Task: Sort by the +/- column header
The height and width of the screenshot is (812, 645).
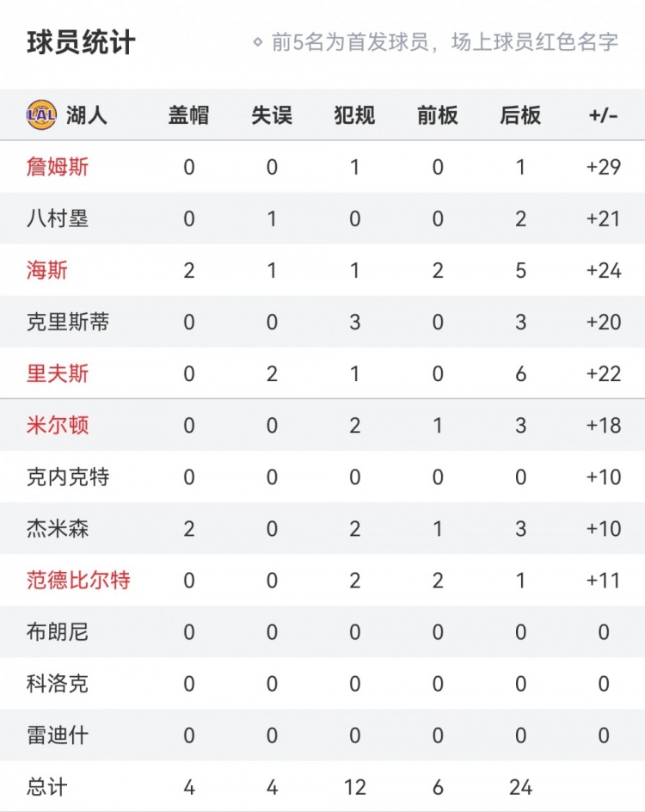Action: click(603, 115)
